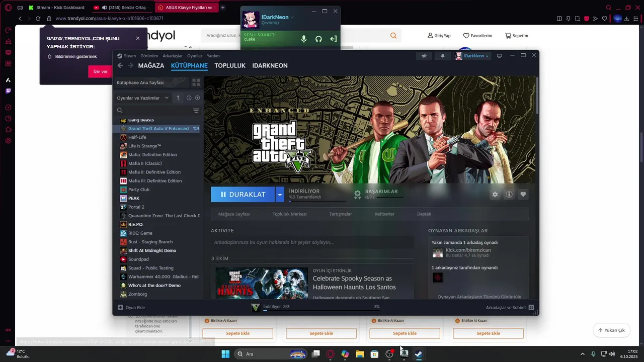Open Tartışmalar link

click(x=341, y=214)
